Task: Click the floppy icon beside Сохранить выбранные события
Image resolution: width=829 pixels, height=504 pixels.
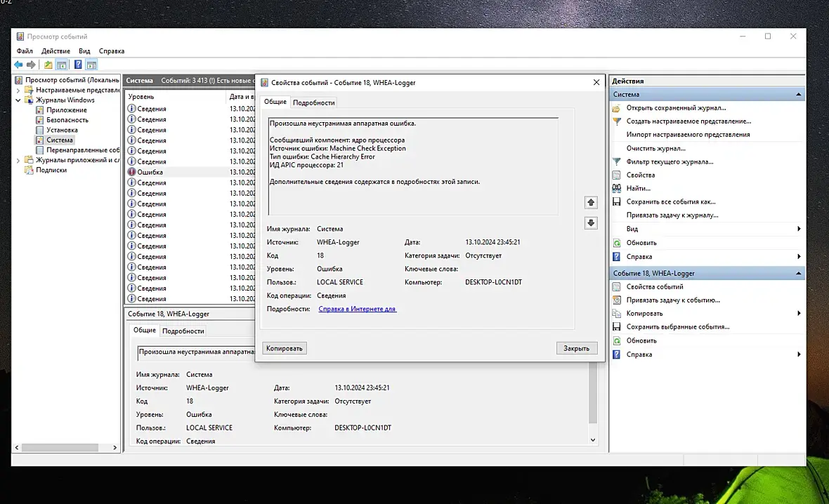Action: [x=616, y=327]
